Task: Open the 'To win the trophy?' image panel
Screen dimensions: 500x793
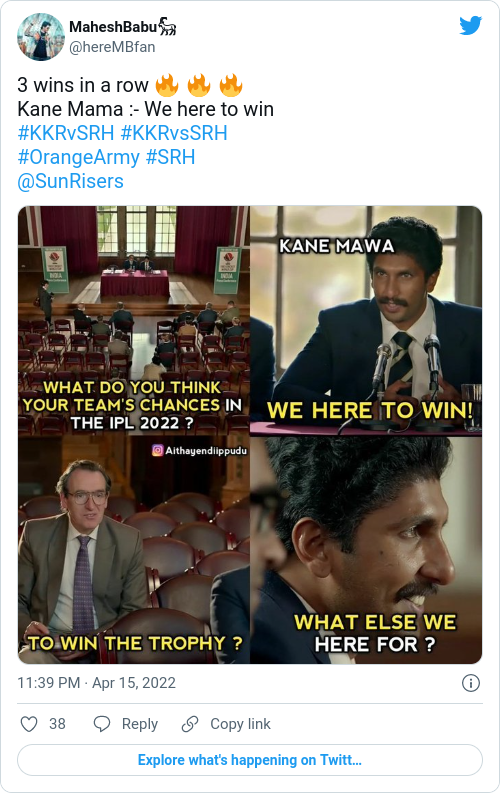Action: [133, 550]
